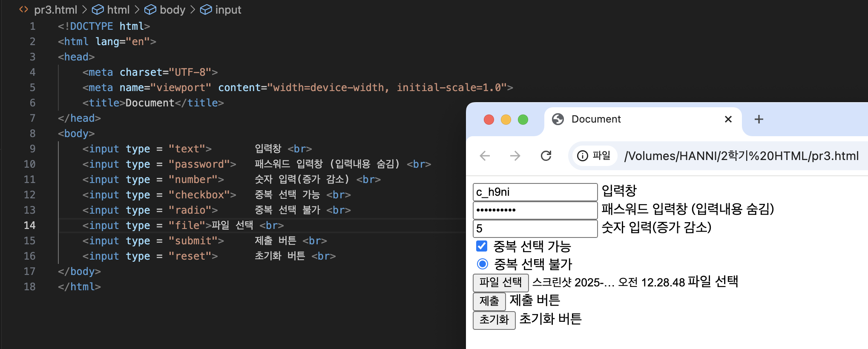Click line number 14 in the gutter
This screenshot has width=868, height=349.
(29, 225)
